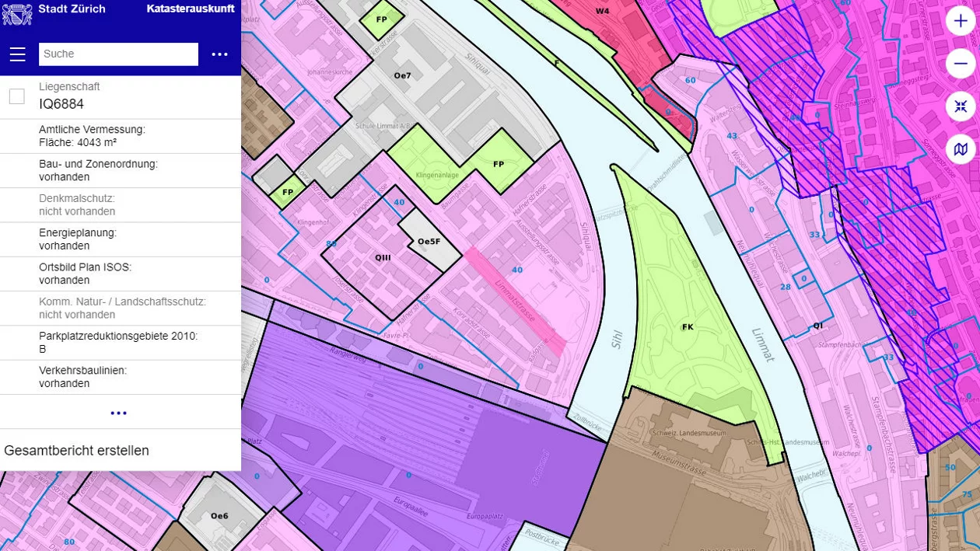Click the collapse arrows map button
This screenshot has height=551, width=980.
tap(961, 106)
